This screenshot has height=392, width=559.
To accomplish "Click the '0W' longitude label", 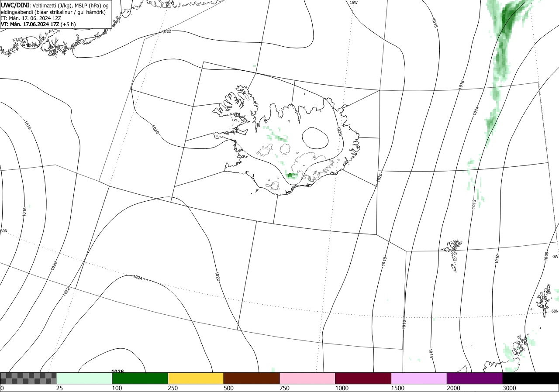I will 555,257.
